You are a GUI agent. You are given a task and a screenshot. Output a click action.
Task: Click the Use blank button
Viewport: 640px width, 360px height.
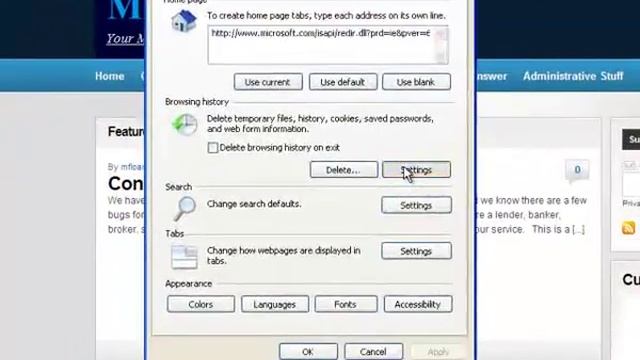(x=416, y=82)
